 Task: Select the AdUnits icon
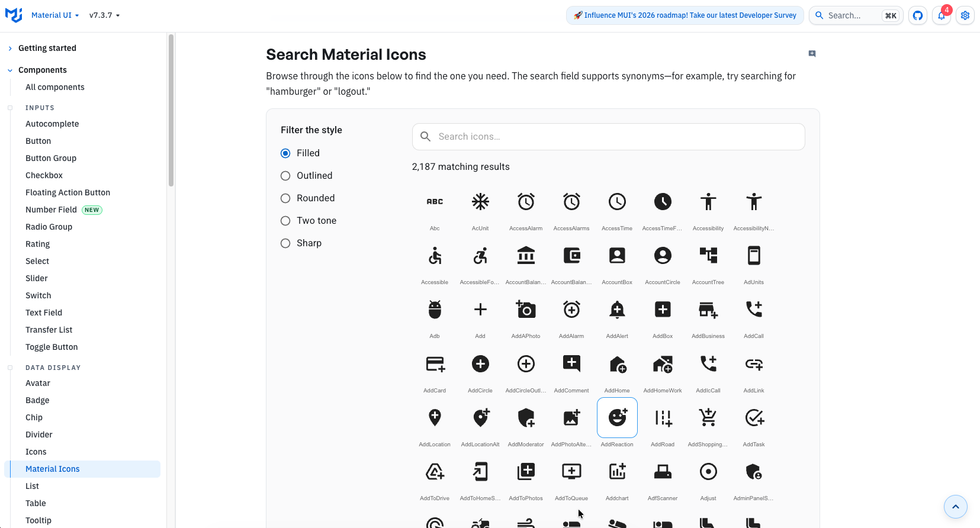(x=754, y=256)
